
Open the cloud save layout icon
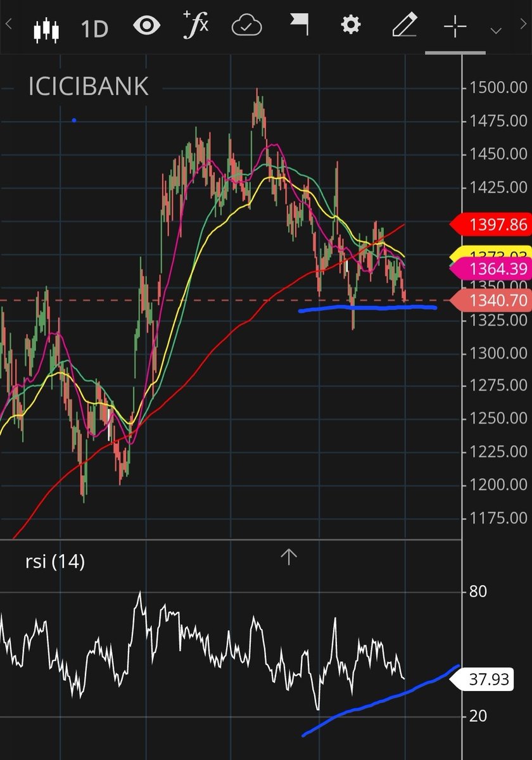click(248, 27)
